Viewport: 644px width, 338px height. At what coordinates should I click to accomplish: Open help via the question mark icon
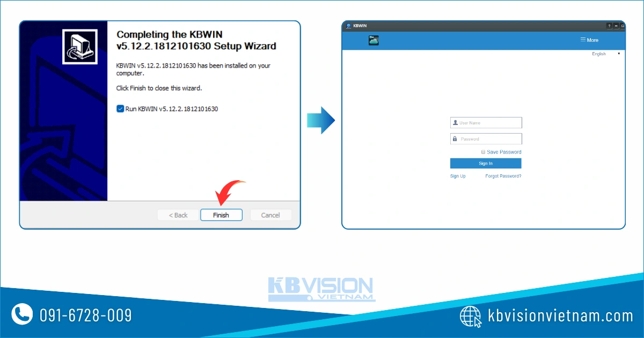[609, 26]
